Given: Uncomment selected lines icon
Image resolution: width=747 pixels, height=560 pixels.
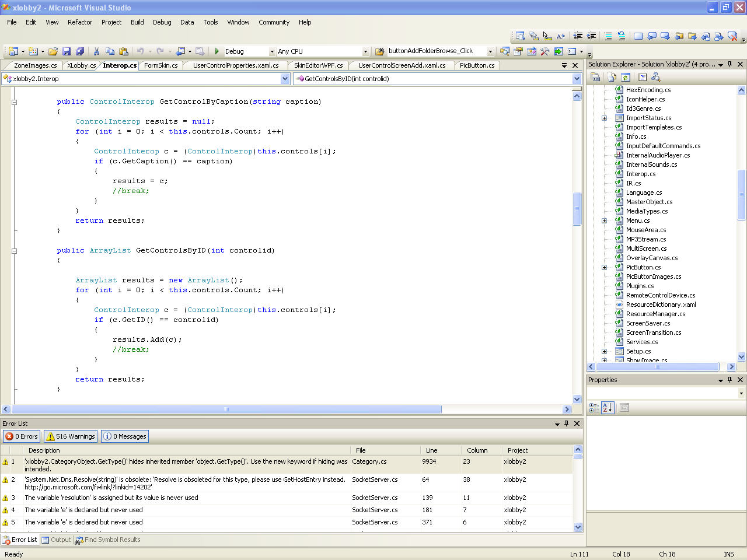Looking at the screenshot, I should (622, 36).
